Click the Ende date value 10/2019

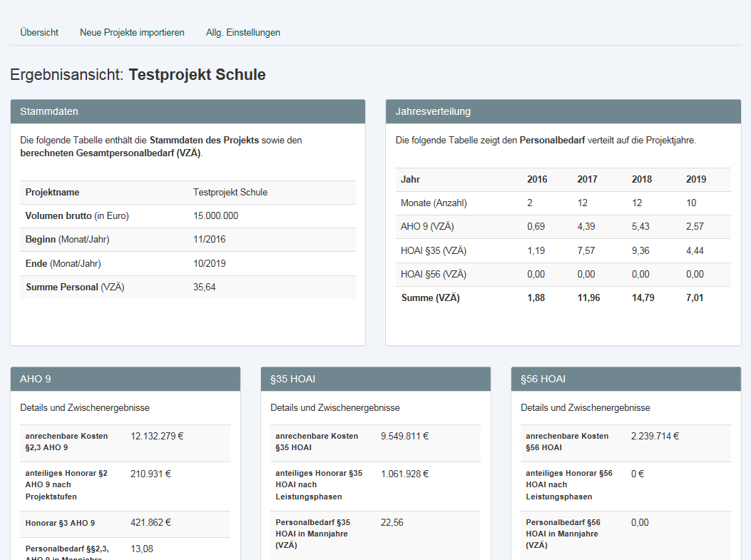[209, 264]
